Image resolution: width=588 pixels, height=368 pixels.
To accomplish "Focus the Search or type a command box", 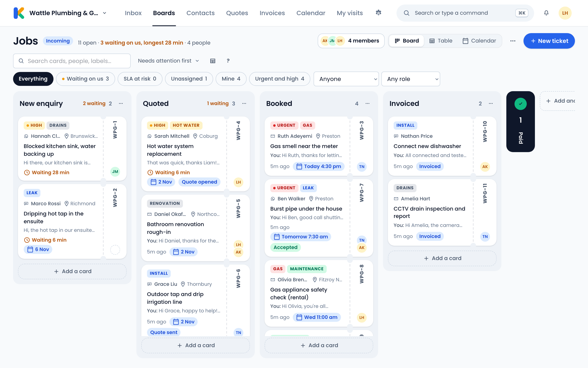I will tap(465, 13).
